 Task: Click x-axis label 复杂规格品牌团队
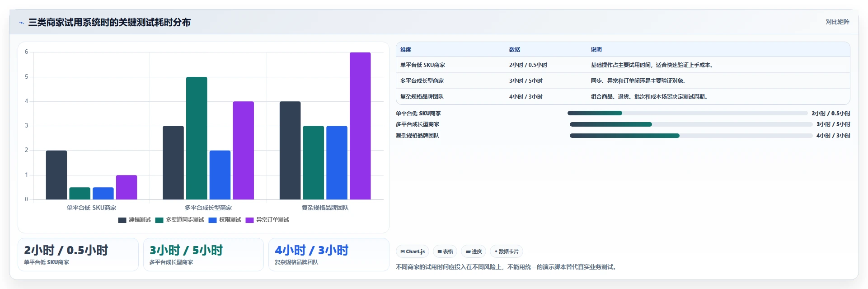click(325, 208)
